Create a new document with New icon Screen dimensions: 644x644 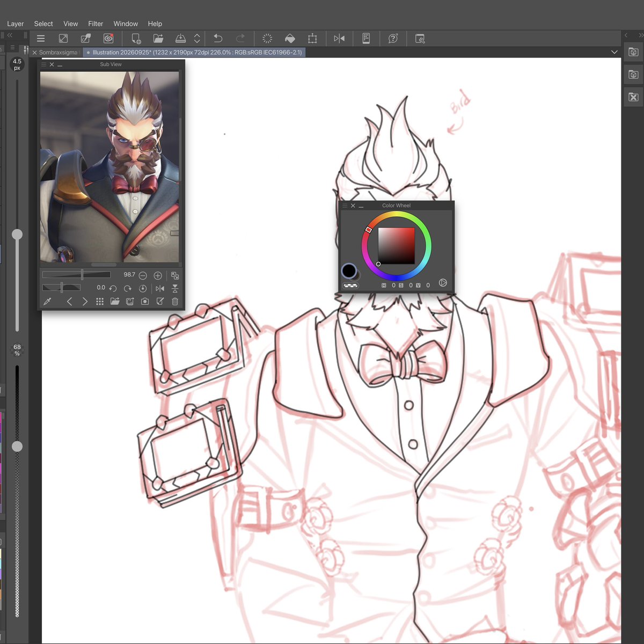[136, 39]
